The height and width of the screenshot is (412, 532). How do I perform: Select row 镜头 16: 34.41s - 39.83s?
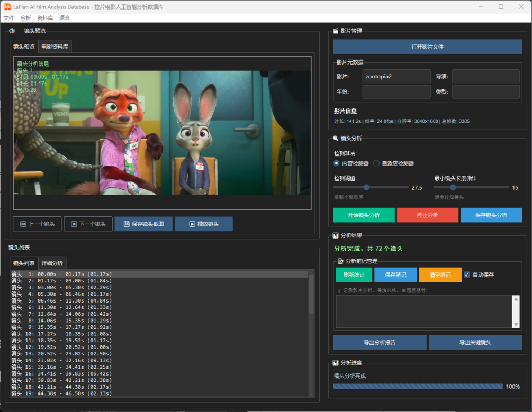(159, 374)
